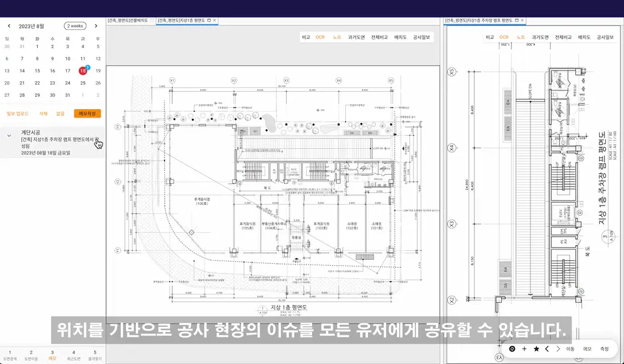
Task: Open 공사일보 in right drawing toolbar
Action: (605, 37)
